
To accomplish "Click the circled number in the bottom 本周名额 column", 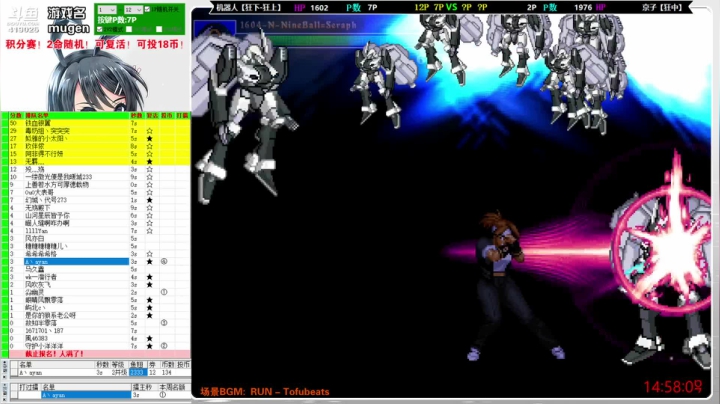I will click(x=163, y=395).
